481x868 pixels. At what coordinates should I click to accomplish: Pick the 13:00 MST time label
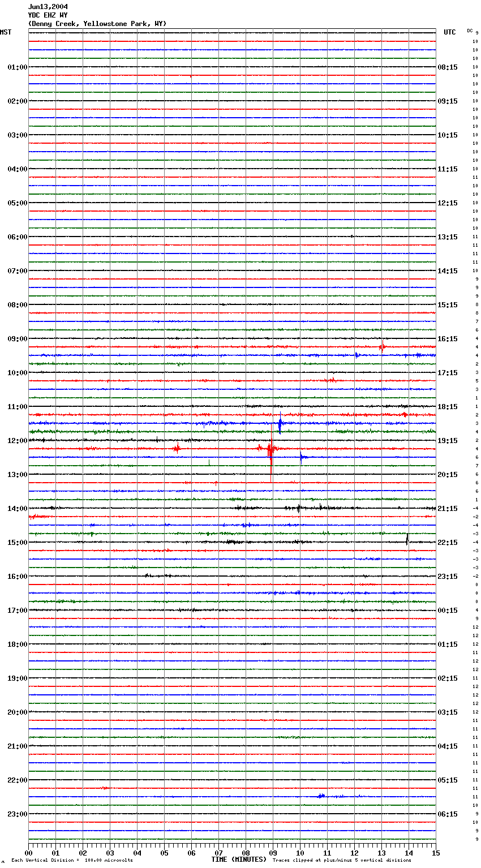click(x=18, y=475)
